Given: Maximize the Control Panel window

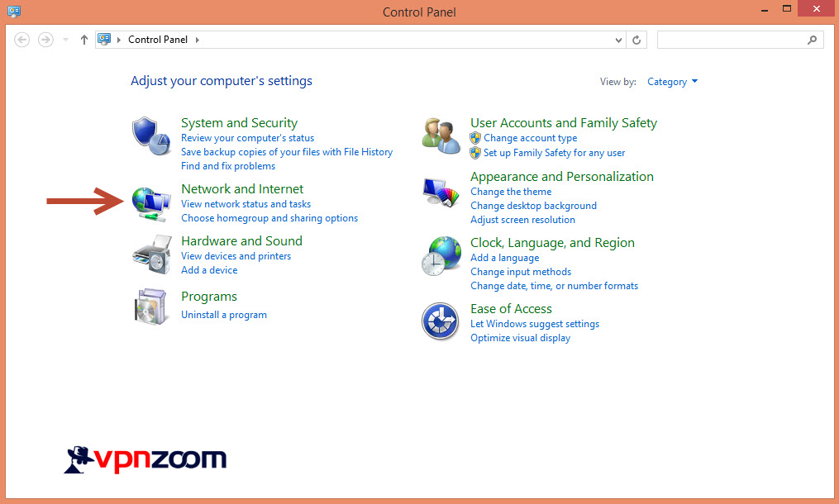Looking at the screenshot, I should (787, 8).
